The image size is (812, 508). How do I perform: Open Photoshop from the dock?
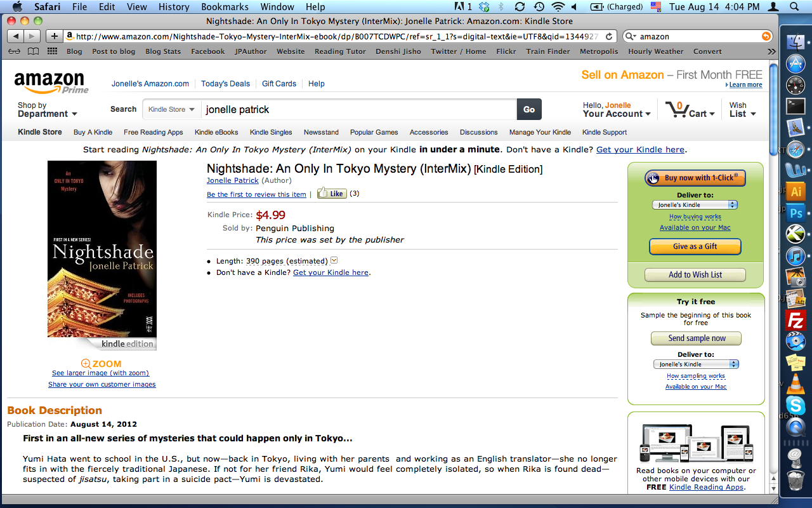coord(796,213)
